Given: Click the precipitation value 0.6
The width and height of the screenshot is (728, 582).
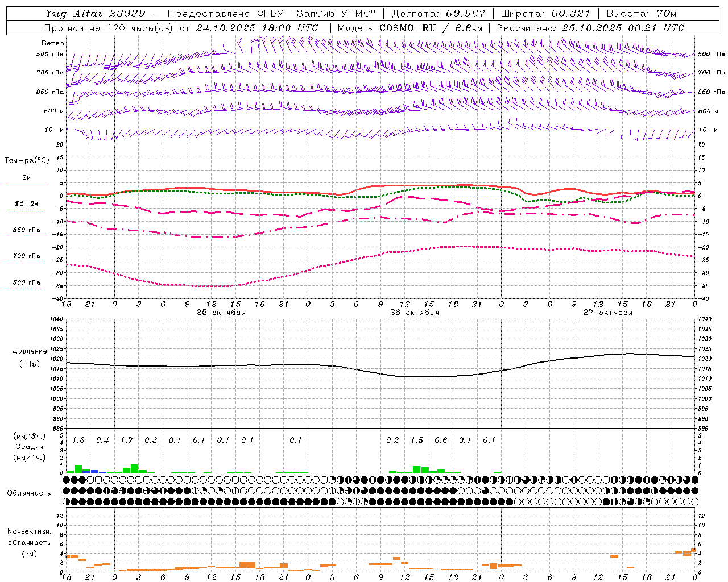Looking at the screenshot, I should (441, 440).
